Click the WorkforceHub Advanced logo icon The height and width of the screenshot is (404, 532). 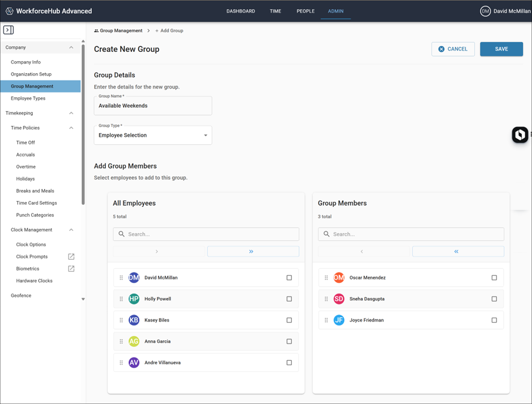[9, 11]
